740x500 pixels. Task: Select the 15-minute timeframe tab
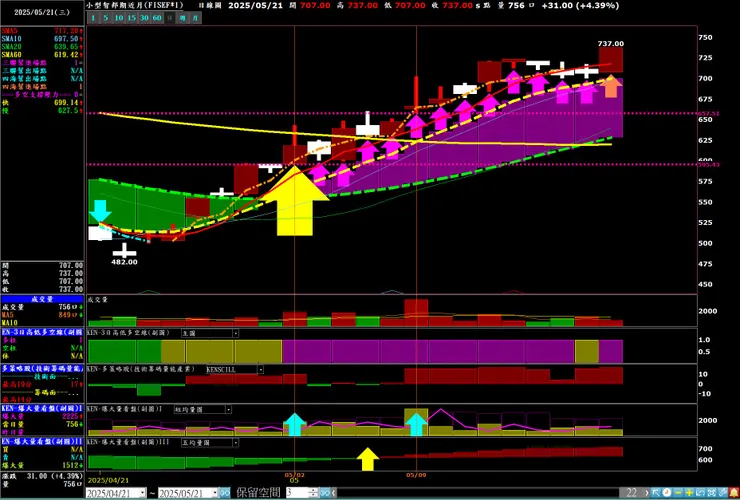point(132,18)
